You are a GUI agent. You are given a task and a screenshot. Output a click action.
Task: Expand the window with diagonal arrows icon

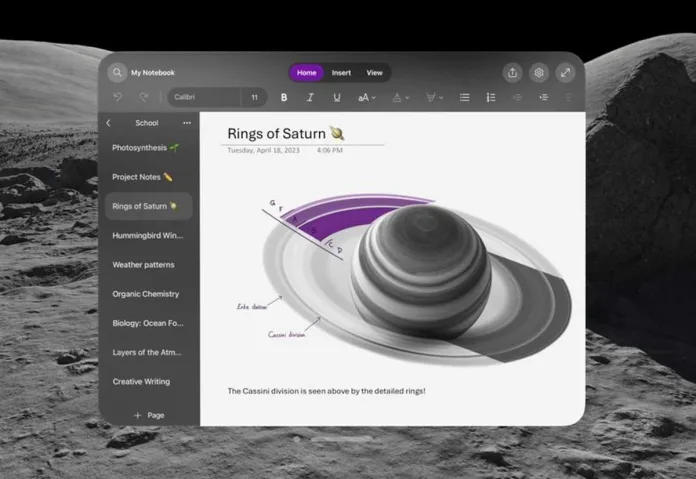565,72
